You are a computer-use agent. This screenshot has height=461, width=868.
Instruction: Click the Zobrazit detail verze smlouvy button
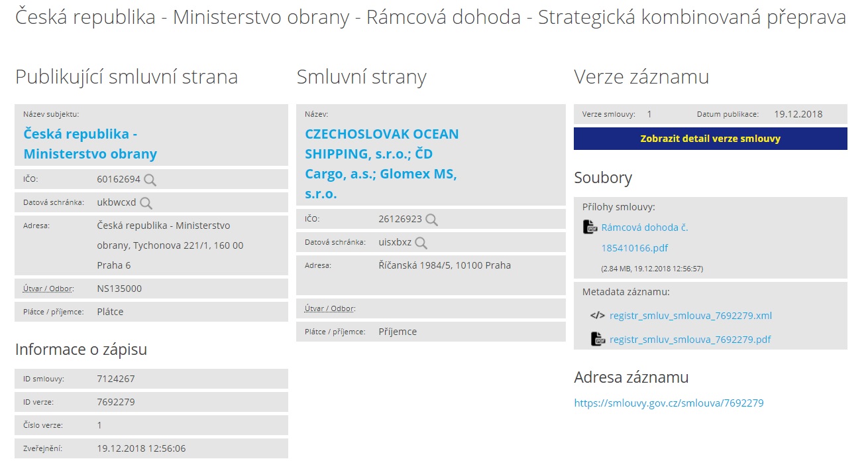710,139
